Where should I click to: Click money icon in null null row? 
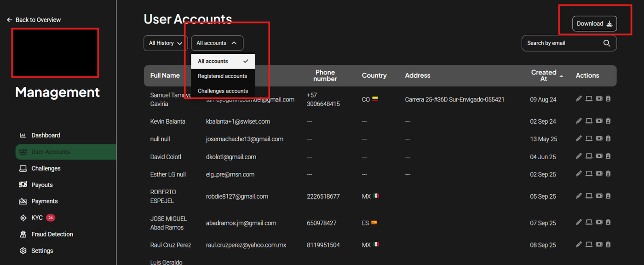(x=598, y=138)
